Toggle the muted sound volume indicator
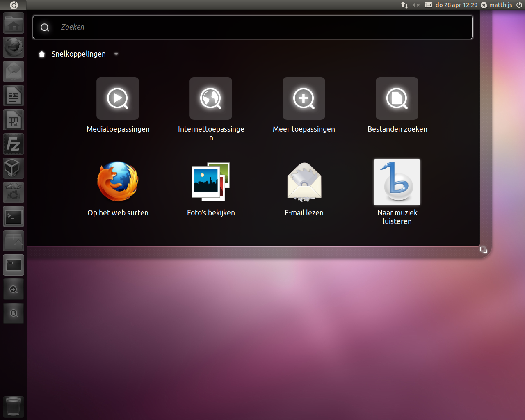This screenshot has width=525, height=420. [416, 5]
